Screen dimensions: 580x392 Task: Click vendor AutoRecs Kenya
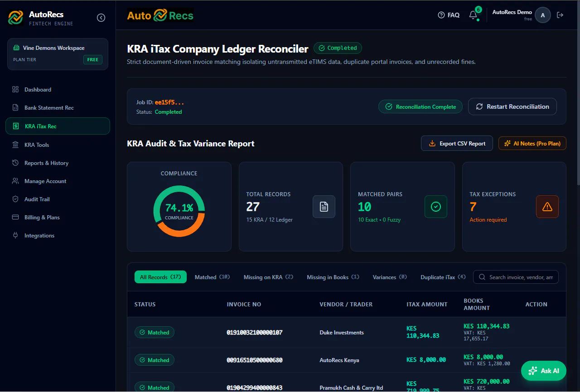[x=339, y=360]
